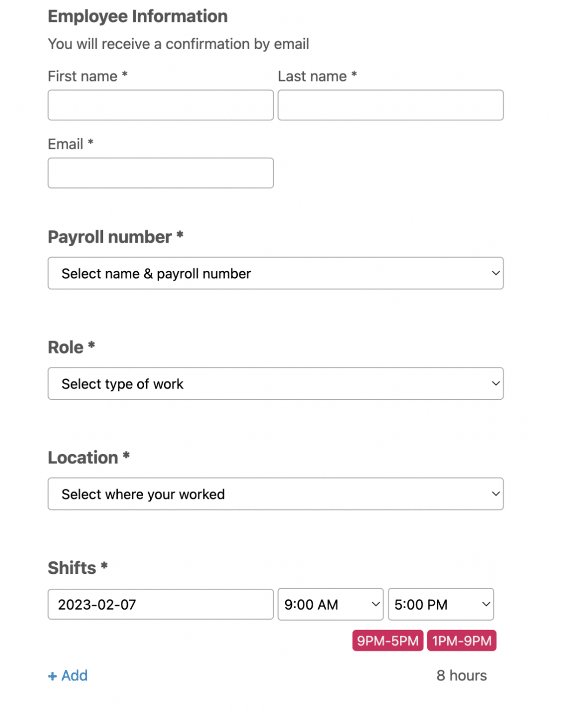The image size is (568, 728).
Task: Click the Role section heading
Action: tap(66, 347)
